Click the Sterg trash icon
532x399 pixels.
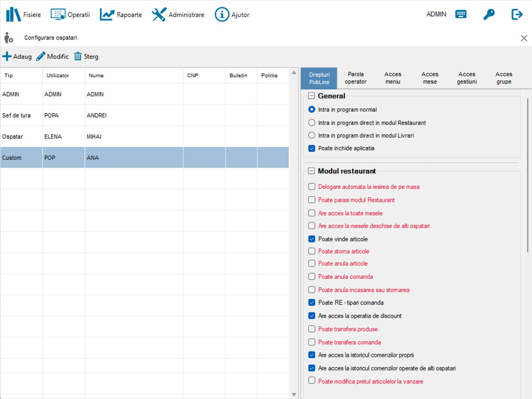78,56
